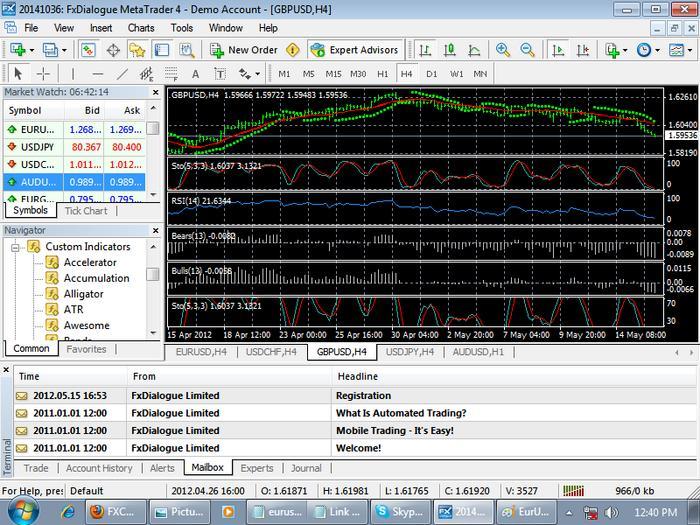Click the Market Watch scrollbar thumb
This screenshot has width=700, height=525.
153,129
